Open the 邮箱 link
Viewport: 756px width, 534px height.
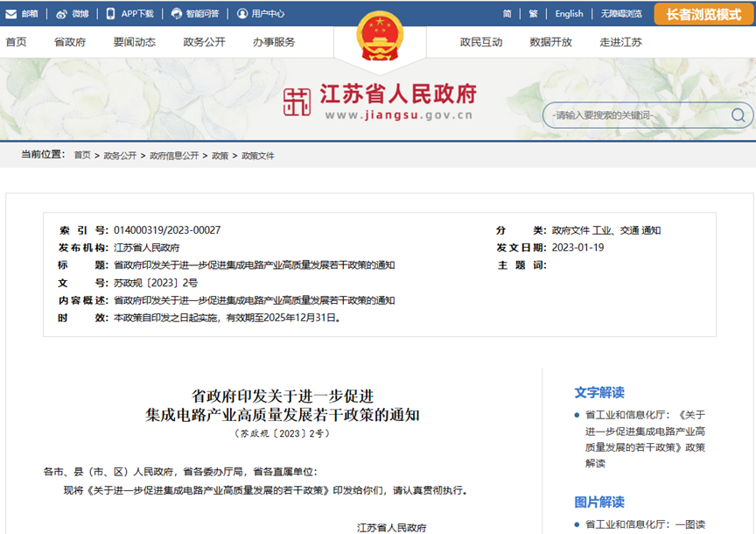pyautogui.click(x=30, y=14)
